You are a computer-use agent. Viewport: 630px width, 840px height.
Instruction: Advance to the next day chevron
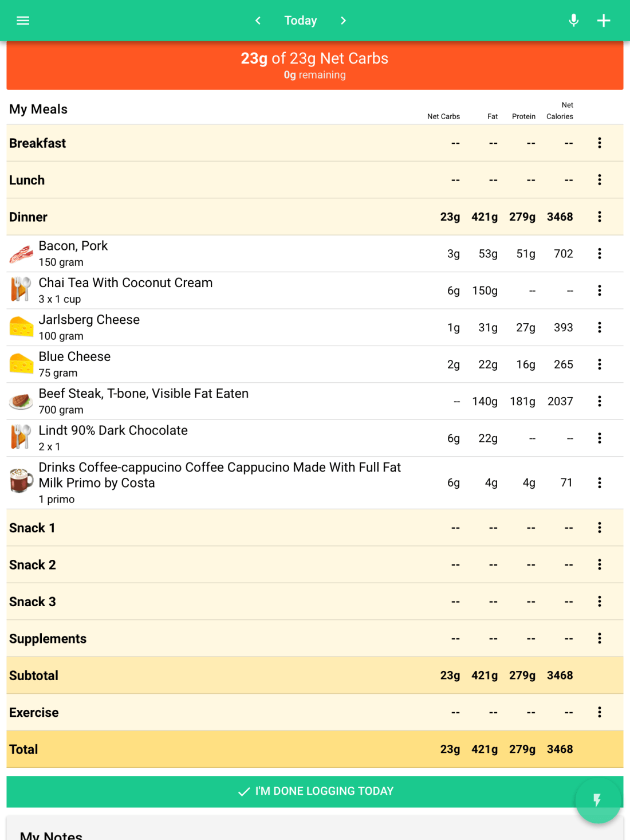(x=343, y=21)
